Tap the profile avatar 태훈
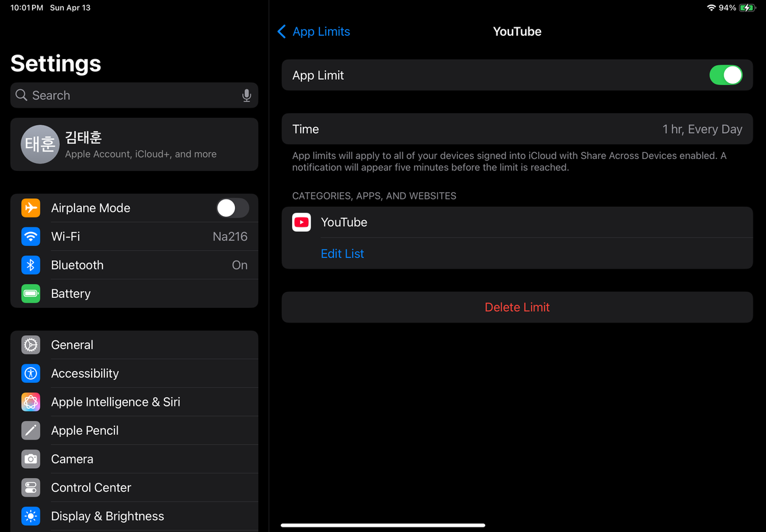The image size is (766, 532). pyautogui.click(x=40, y=144)
